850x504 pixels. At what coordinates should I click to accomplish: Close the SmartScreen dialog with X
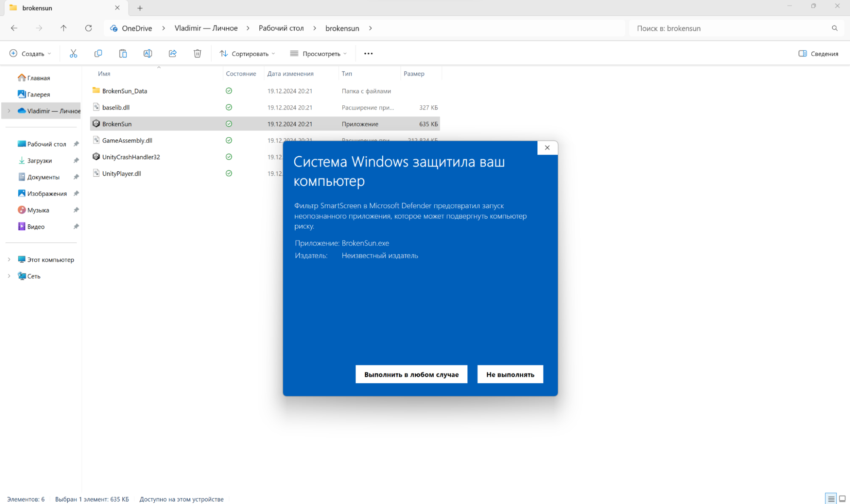click(x=547, y=148)
